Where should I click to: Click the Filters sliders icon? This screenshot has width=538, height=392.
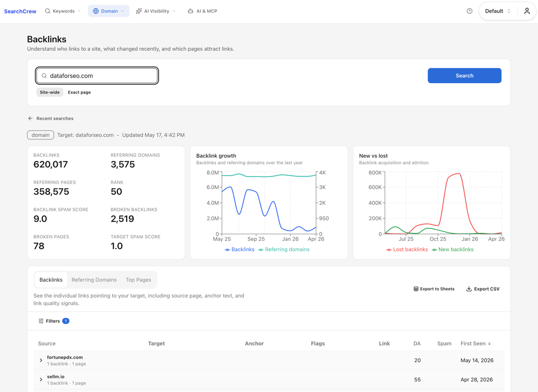pyautogui.click(x=41, y=321)
